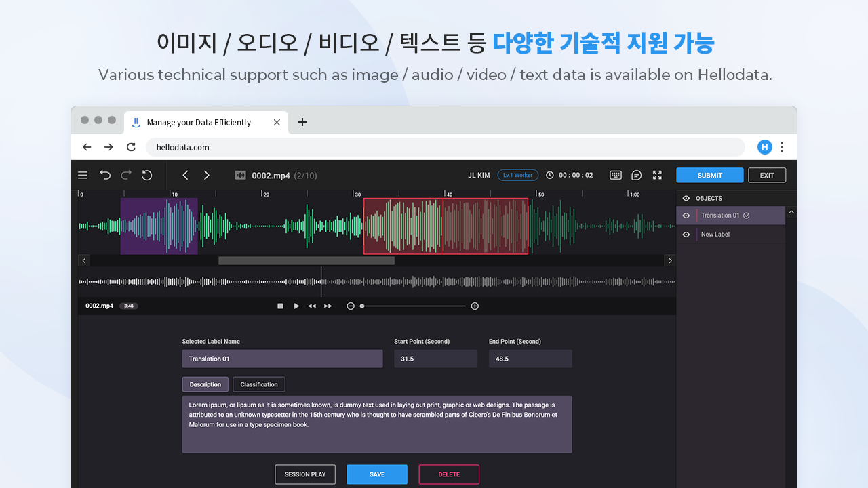Focus the hellodata.com address bar
The height and width of the screenshot is (488, 868).
tap(445, 147)
